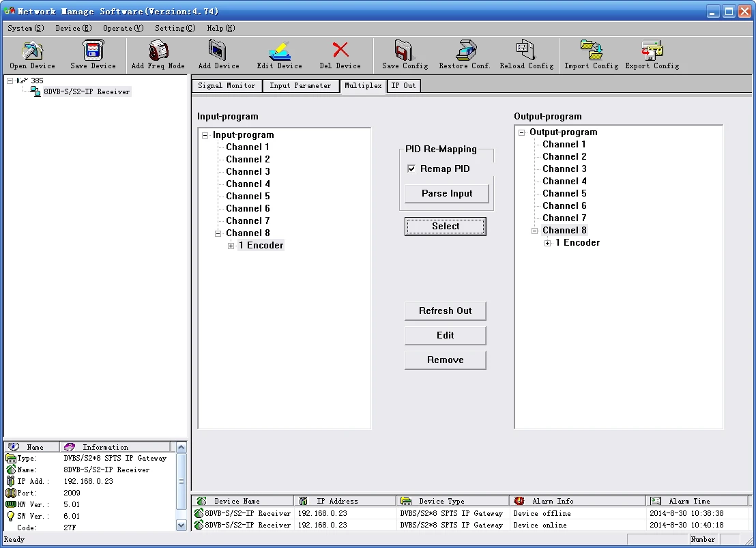
Task: Click the IP Address column header
Action: 345,501
